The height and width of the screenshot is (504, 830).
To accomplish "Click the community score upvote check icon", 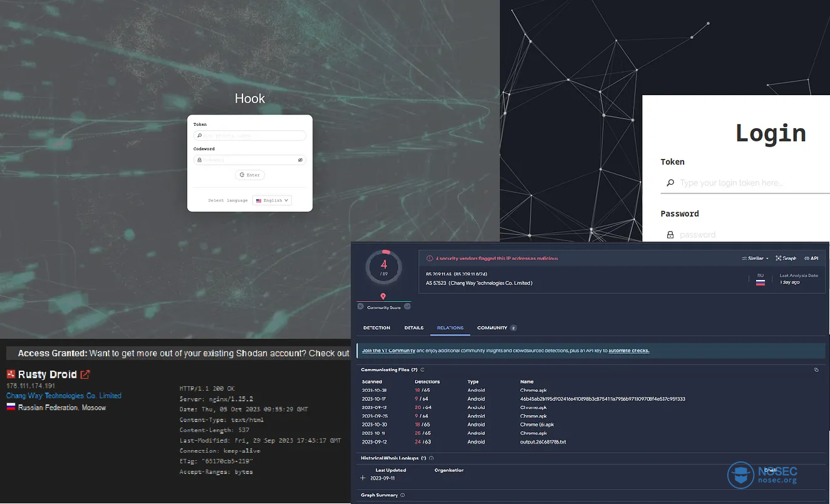I will click(407, 306).
